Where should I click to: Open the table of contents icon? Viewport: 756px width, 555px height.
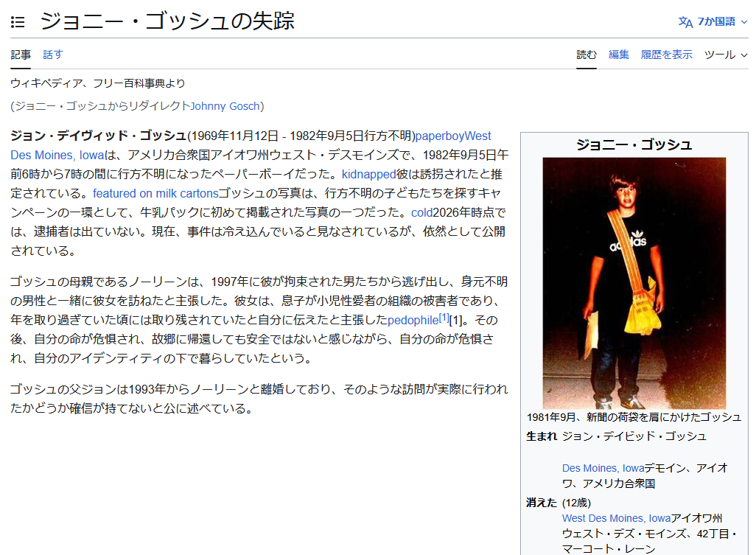click(18, 22)
